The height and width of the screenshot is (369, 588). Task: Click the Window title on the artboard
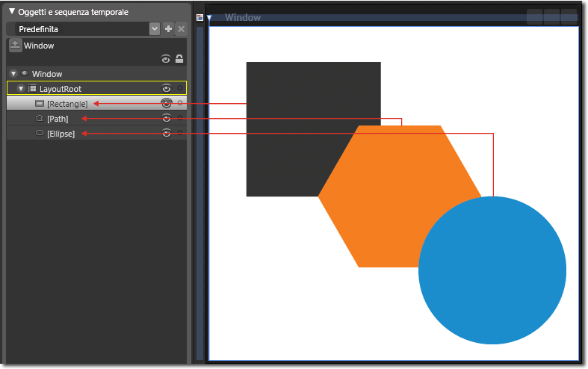point(243,17)
